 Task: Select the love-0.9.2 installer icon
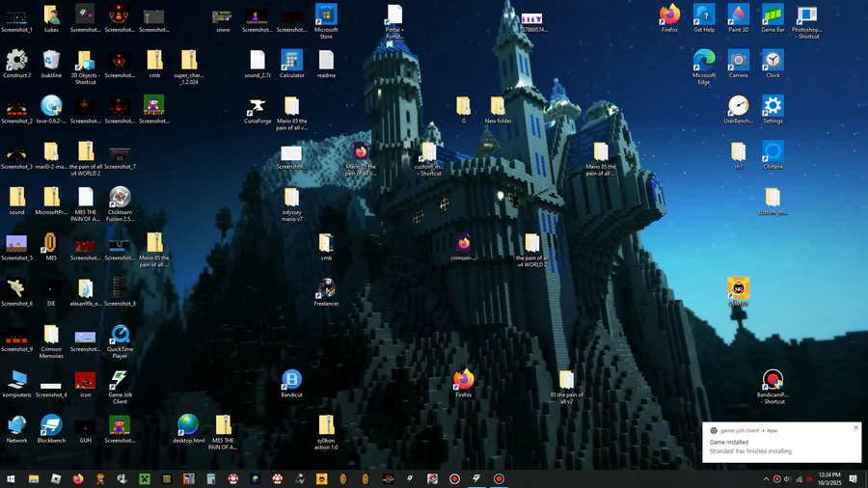51,109
